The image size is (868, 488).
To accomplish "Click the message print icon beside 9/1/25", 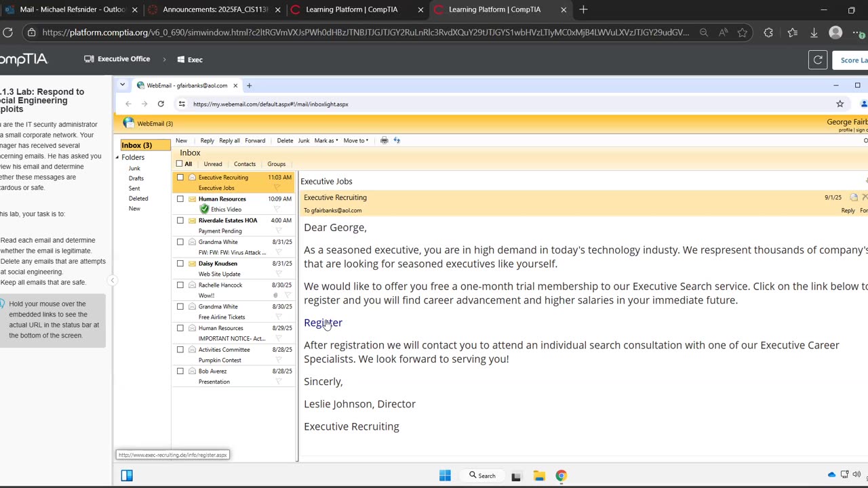I will pyautogui.click(x=854, y=197).
